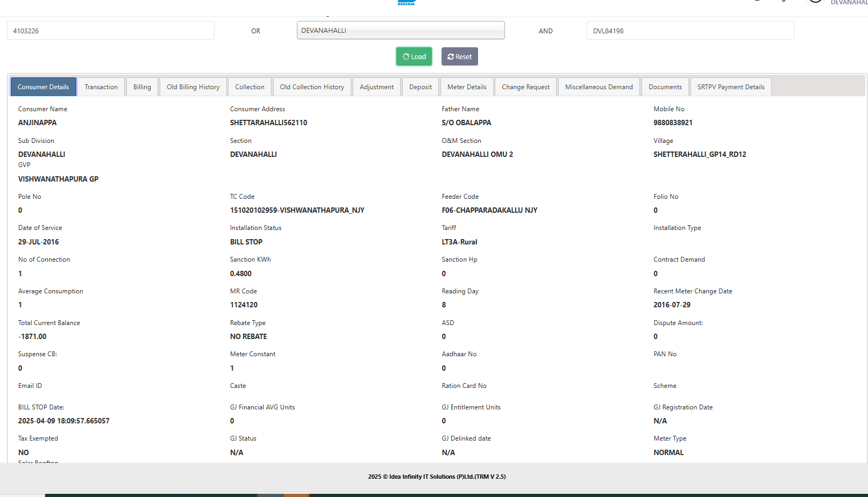Click the Date of Service value 29-JUL-2016
The width and height of the screenshot is (868, 497).
[x=39, y=242]
